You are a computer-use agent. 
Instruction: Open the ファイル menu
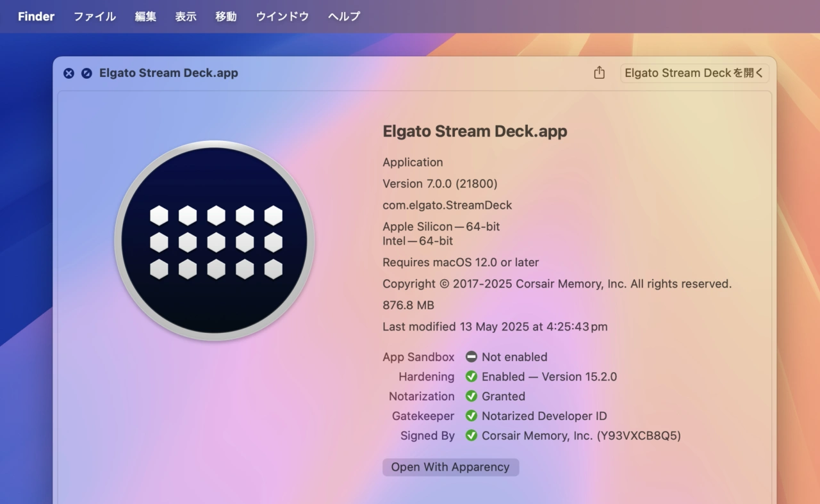coord(94,17)
